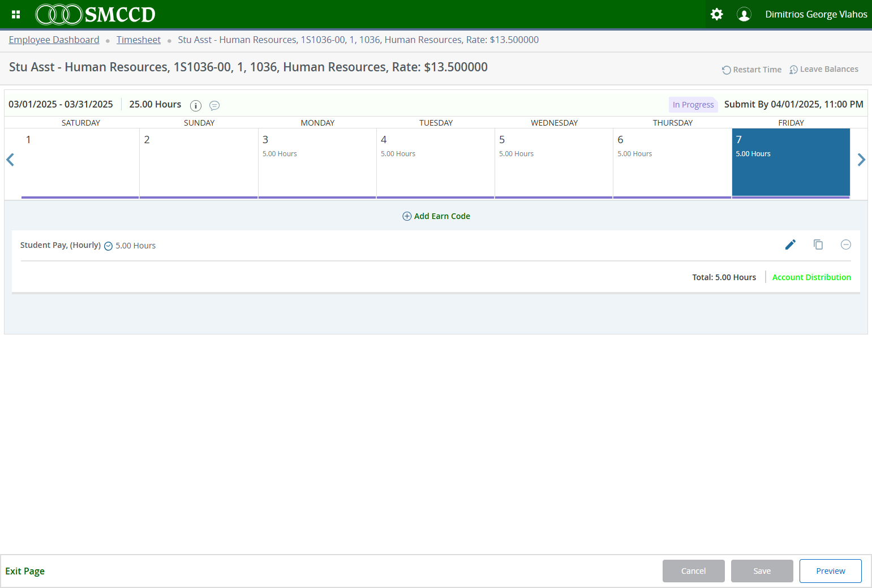Select Friday the 7th day cell
This screenshot has width=872, height=588.
[791, 163]
